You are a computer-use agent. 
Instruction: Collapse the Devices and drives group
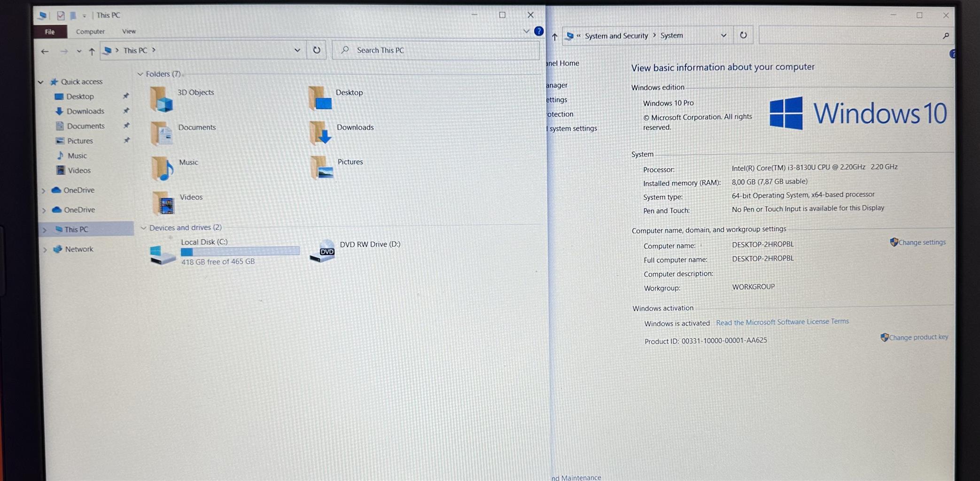click(143, 228)
